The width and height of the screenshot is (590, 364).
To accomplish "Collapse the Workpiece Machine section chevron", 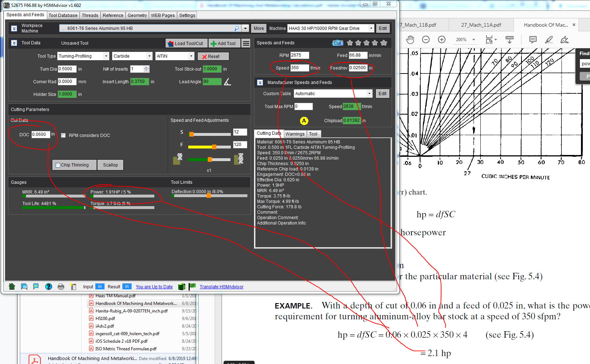I will (14, 28).
